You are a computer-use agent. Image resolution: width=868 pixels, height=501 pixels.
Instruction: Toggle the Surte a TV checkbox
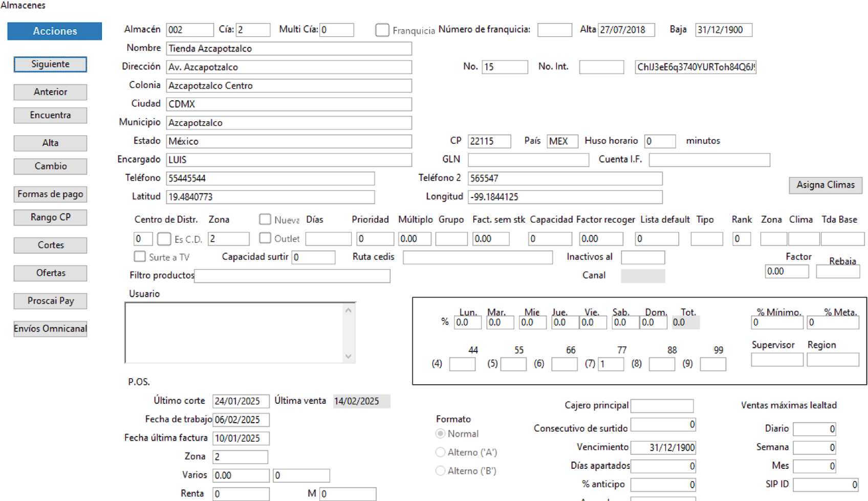point(140,256)
